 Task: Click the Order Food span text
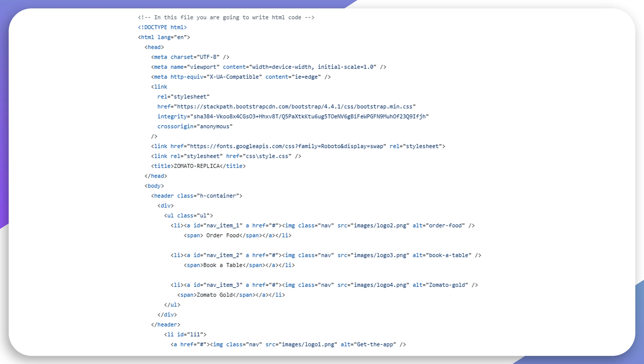222,235
